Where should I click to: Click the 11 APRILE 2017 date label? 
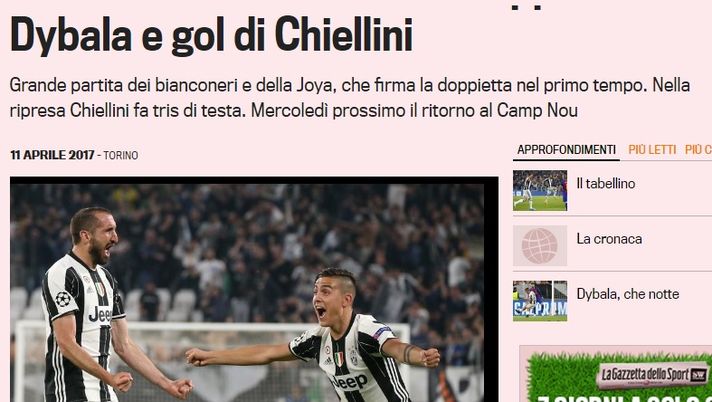tap(52, 155)
